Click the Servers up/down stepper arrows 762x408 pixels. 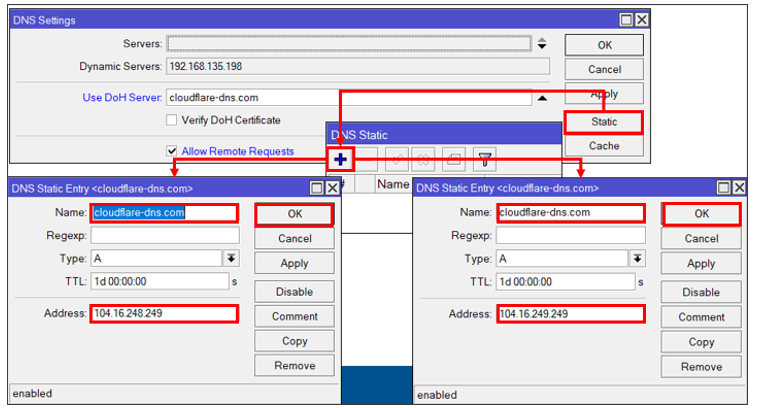coord(542,44)
